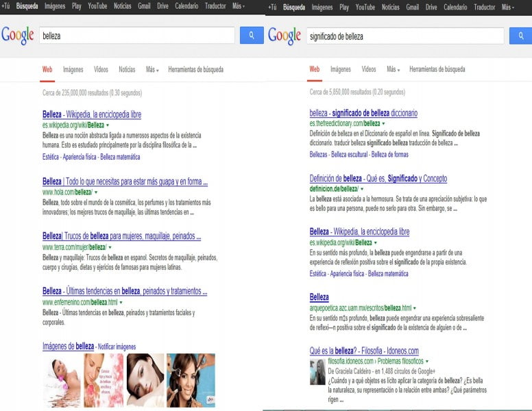The width and height of the screenshot is (532, 411).
Task: Click the Google logo in right window
Action: pyautogui.click(x=285, y=36)
